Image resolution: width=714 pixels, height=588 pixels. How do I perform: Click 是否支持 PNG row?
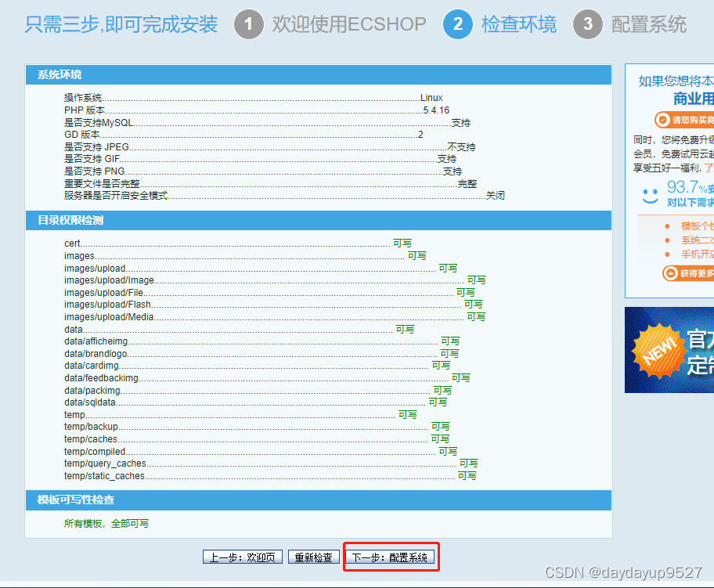point(263,171)
